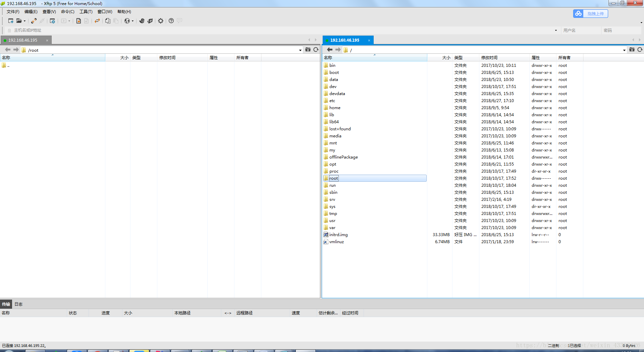Select the bin folder

(x=330, y=65)
